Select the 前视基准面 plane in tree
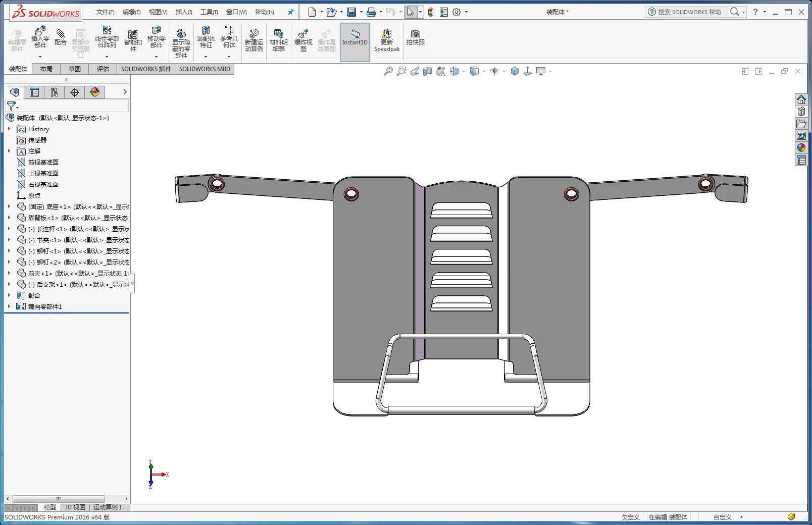Screen dimensions: 812x525 (43, 163)
